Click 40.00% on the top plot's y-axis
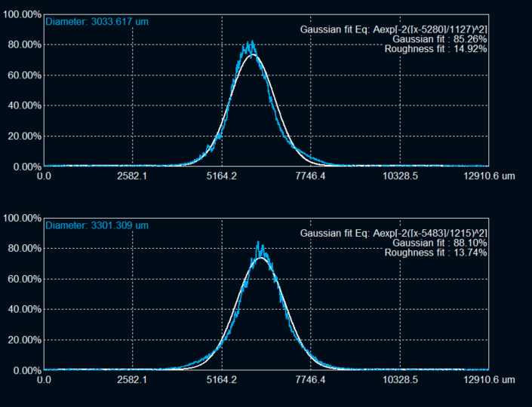Screen dimensions: 532x407 click(23, 106)
